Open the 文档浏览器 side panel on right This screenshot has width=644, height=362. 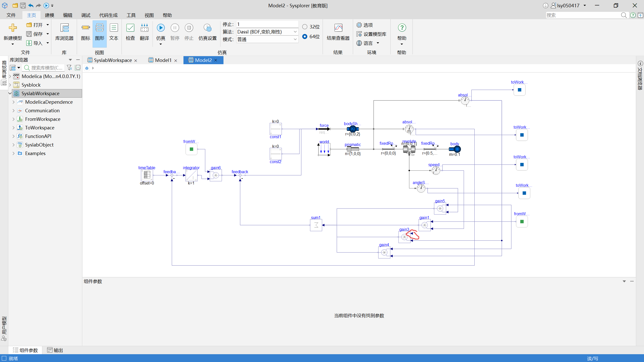(640, 75)
